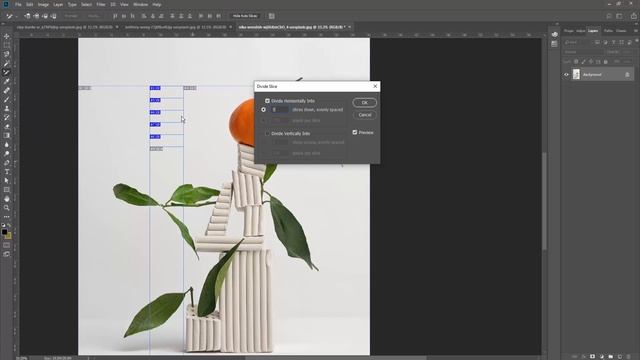Image resolution: width=640 pixels, height=360 pixels.
Task: Open the Image menu
Action: pyautogui.click(x=43, y=4)
